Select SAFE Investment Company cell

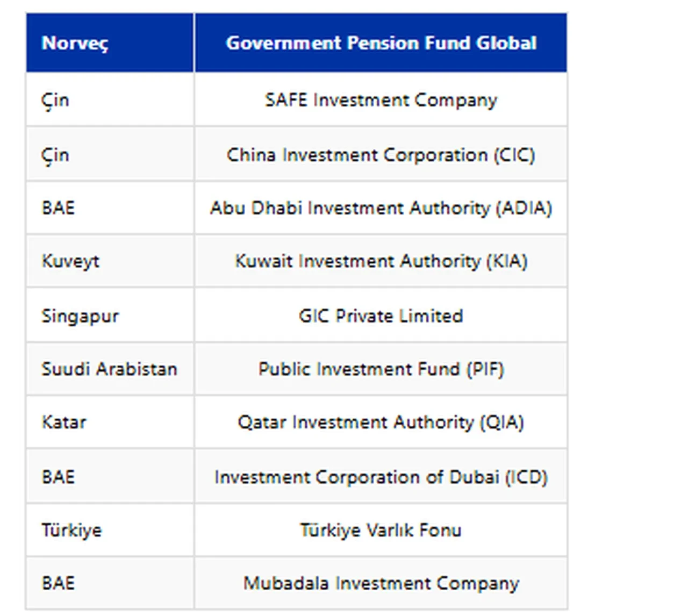pos(381,100)
